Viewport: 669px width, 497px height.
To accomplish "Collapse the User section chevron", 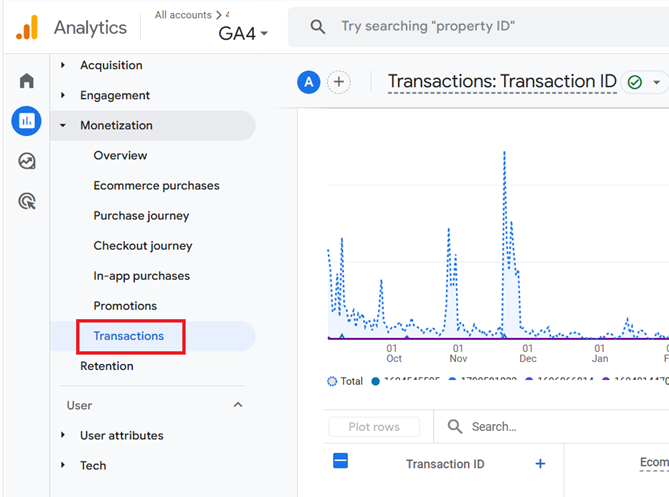I will point(238,405).
